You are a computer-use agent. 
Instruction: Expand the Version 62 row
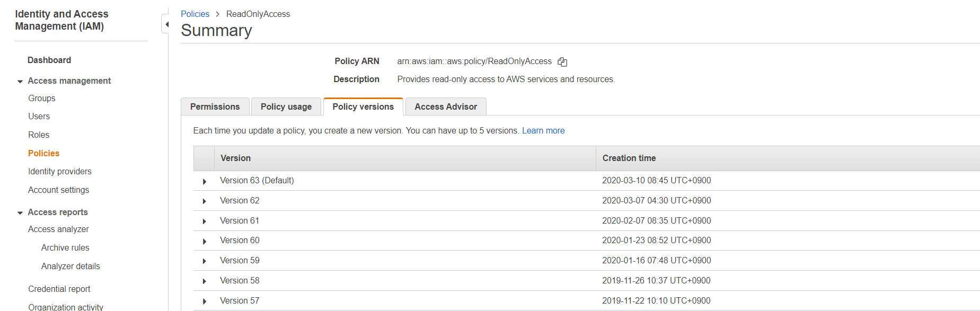coord(205,201)
